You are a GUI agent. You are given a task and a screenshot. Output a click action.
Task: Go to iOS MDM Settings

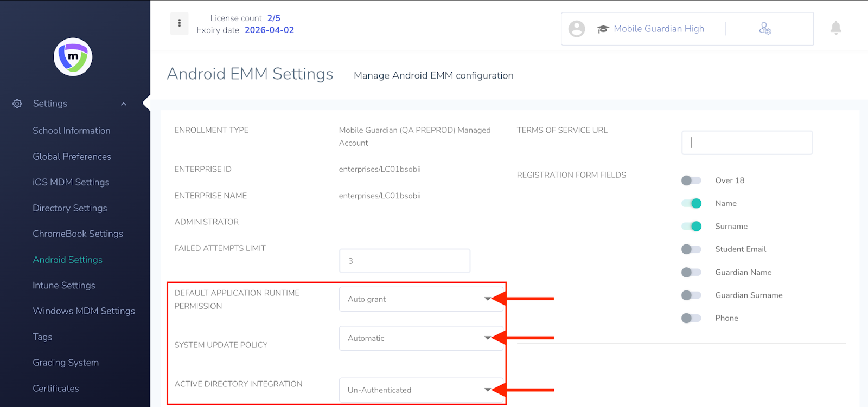(71, 182)
